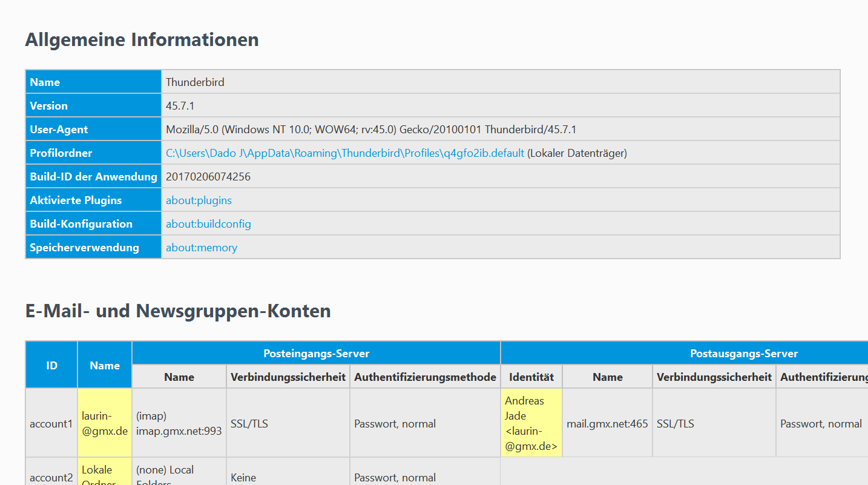
Task: Open the profile folder path link
Action: (x=345, y=153)
